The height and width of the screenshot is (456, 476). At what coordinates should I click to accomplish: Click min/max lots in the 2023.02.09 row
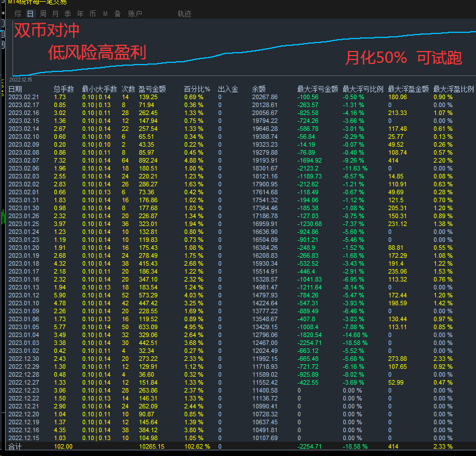click(96, 144)
